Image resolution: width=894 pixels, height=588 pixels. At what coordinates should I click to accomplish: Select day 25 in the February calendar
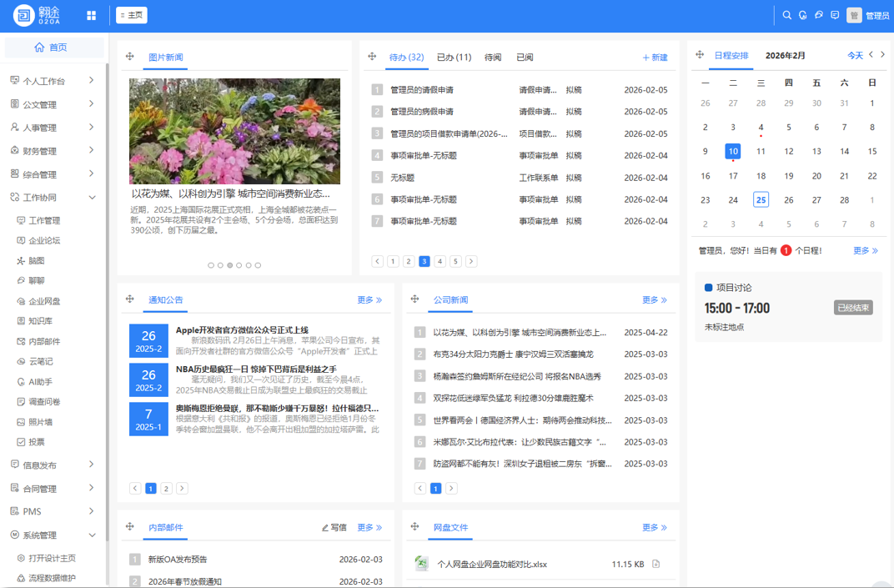coord(761,199)
